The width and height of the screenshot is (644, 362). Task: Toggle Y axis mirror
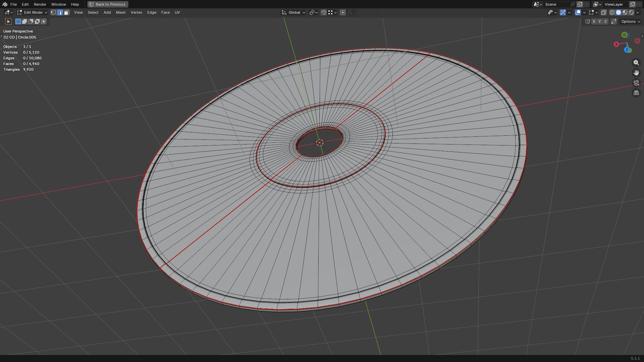[599, 21]
